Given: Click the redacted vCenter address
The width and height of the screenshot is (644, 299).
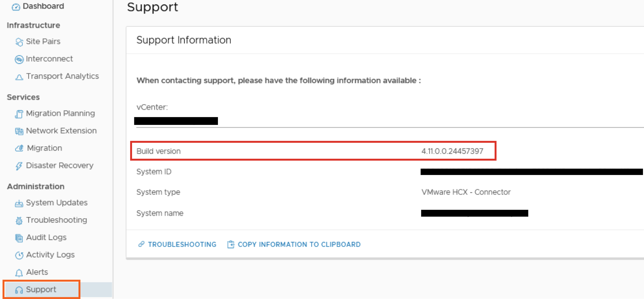Looking at the screenshot, I should [x=176, y=121].
